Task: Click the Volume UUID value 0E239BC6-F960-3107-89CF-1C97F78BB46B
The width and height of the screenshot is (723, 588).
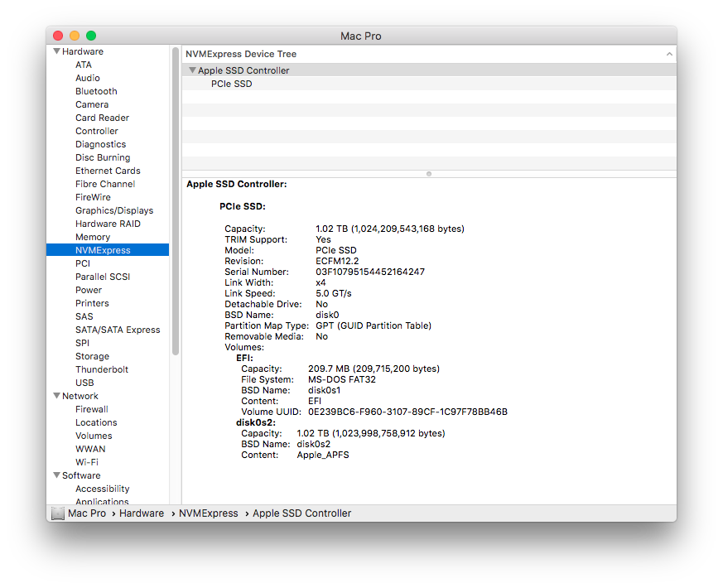Action: (407, 412)
